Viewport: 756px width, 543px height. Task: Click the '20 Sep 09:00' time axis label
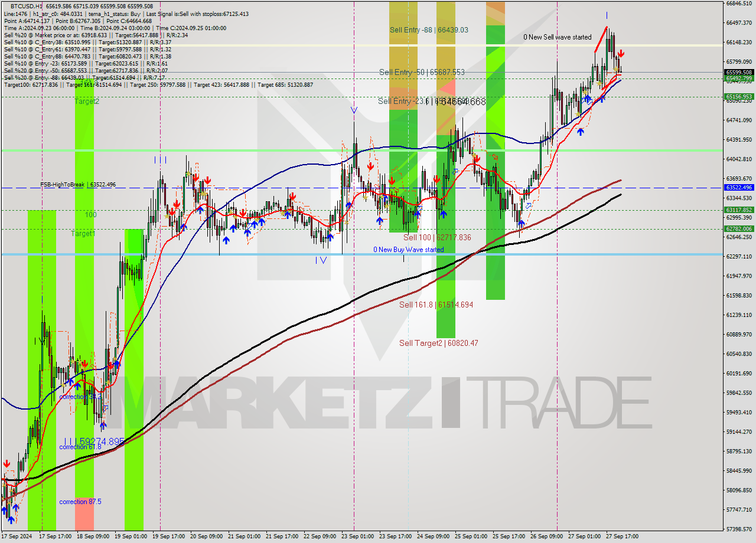pos(206,537)
